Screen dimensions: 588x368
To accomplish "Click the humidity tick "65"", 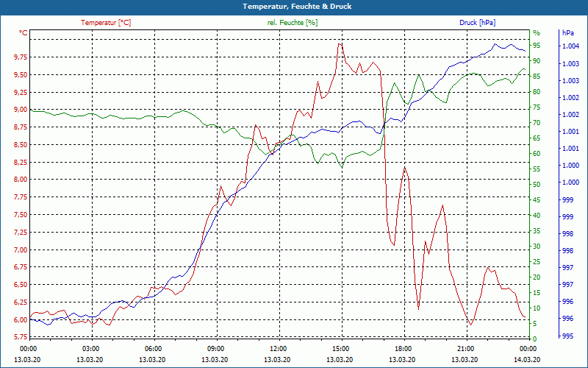I will (537, 138).
